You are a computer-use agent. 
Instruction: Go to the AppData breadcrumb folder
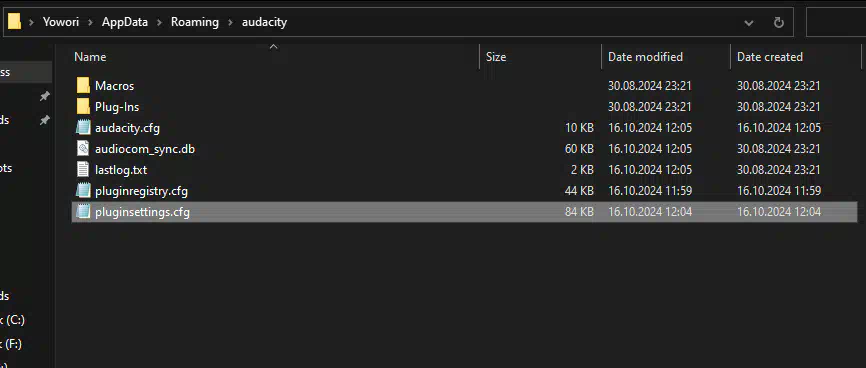[125, 23]
